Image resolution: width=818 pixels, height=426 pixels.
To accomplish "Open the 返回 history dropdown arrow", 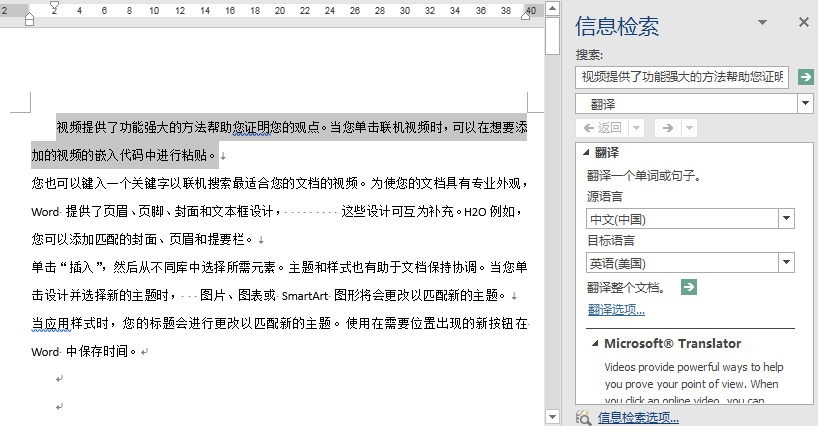I will click(x=637, y=128).
